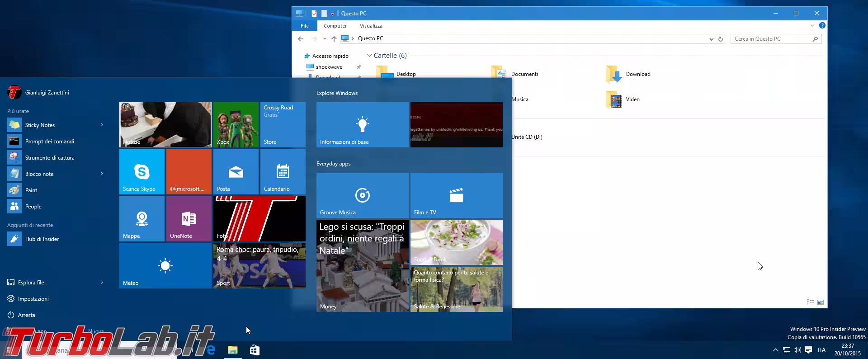Open the Video folder in Questo PC

tap(623, 99)
